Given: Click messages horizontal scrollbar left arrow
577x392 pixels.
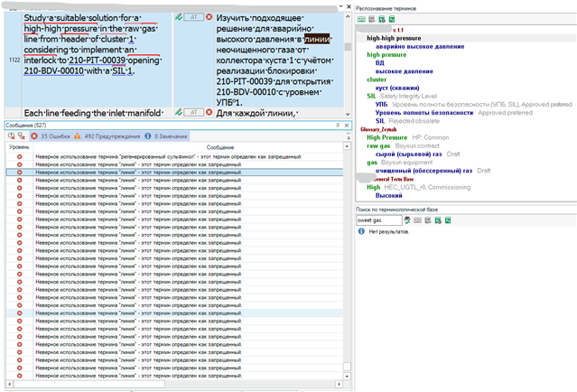Looking at the screenshot, I should coord(9,384).
